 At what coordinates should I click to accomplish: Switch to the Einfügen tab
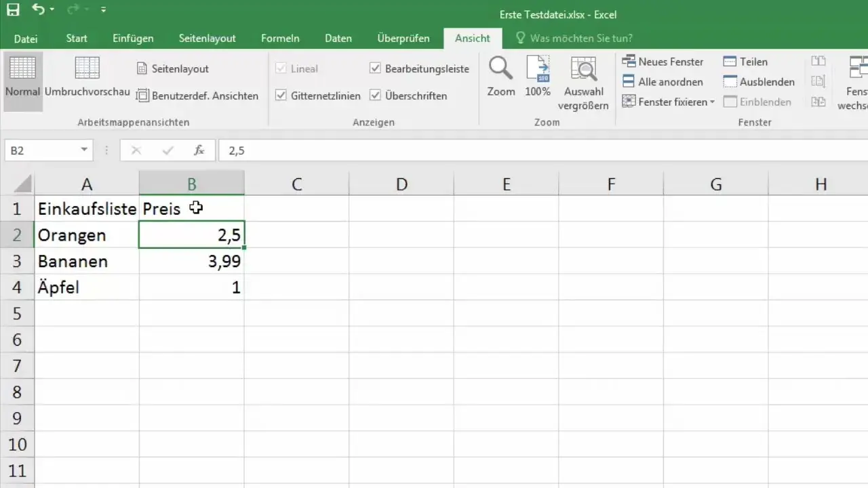pos(133,39)
